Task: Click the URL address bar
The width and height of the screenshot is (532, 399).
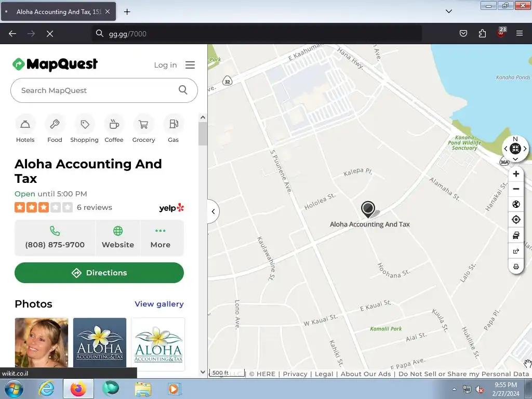Action: (257, 34)
